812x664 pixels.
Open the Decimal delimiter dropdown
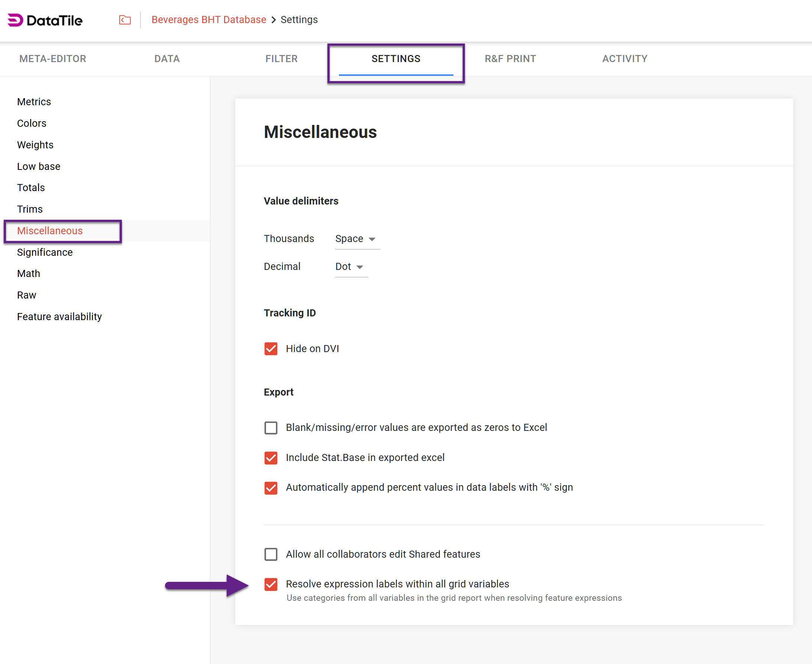click(349, 267)
